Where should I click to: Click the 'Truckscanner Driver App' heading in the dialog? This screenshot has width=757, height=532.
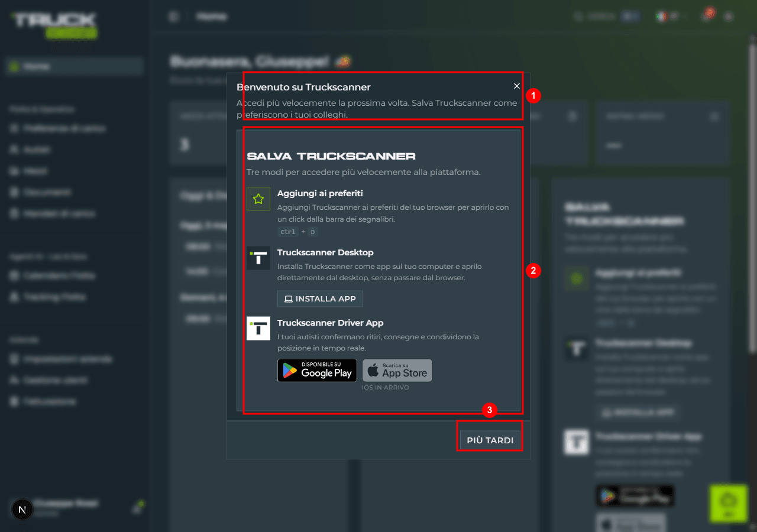330,323
